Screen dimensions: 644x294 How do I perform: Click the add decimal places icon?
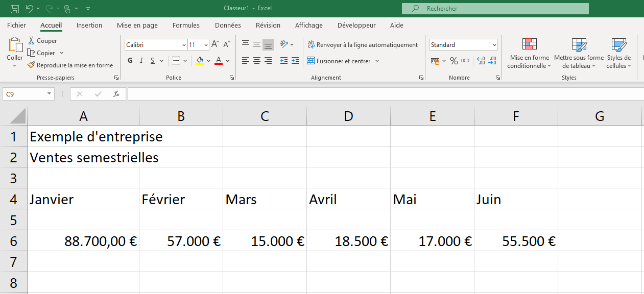pyautogui.click(x=481, y=61)
